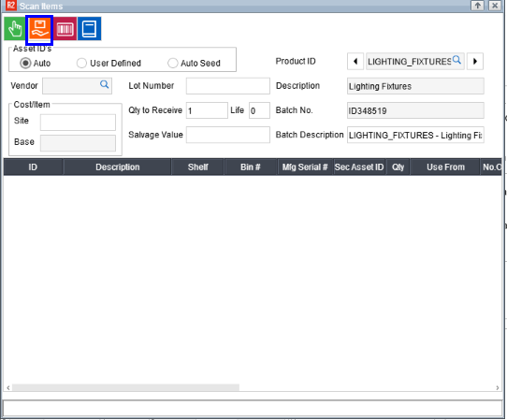This screenshot has height=420, width=507.
Task: Click the up-arrow icon in title bar
Action: click(x=478, y=6)
